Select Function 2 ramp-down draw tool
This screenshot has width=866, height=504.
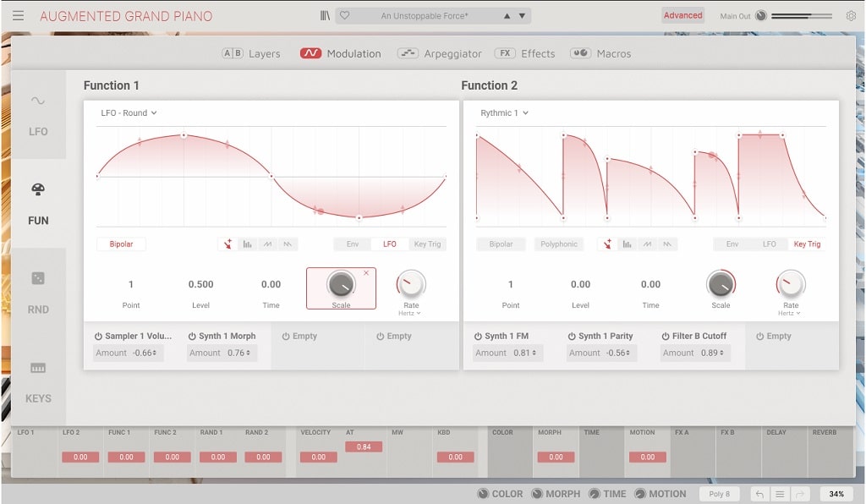click(667, 244)
